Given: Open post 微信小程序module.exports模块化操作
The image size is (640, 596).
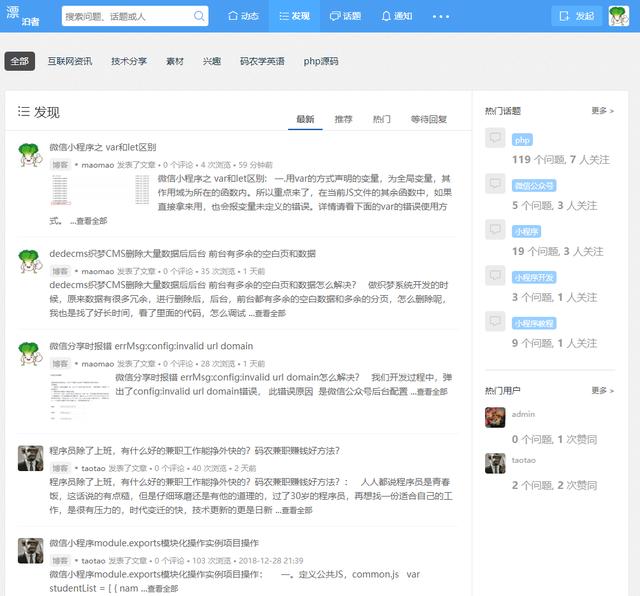Looking at the screenshot, I should [154, 543].
